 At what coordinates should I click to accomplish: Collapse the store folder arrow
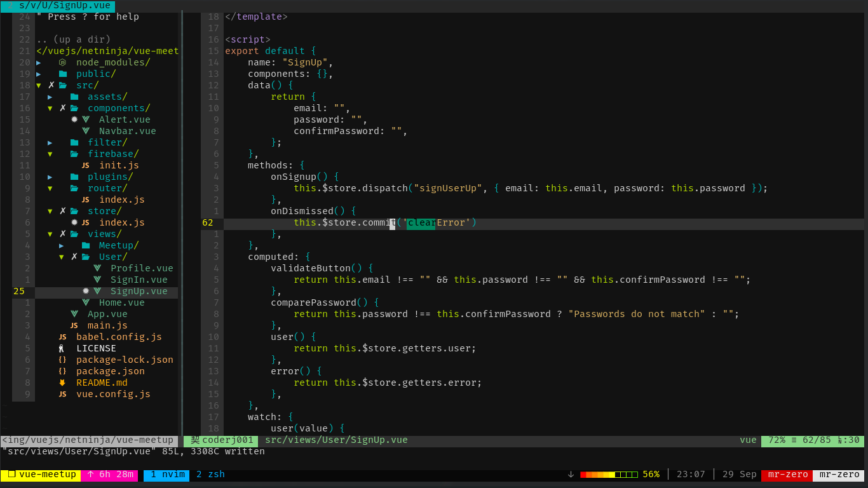pyautogui.click(x=50, y=211)
